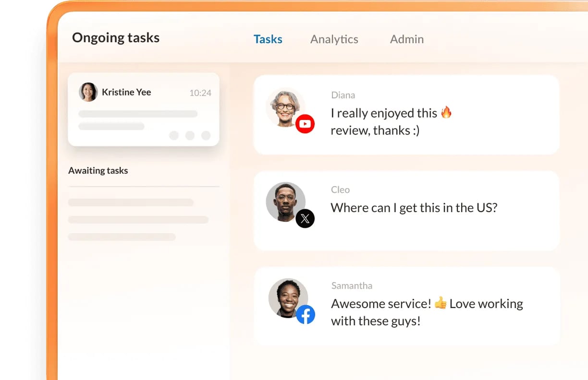Open the Kristine Yee task card
The image size is (588, 380).
[x=144, y=109]
